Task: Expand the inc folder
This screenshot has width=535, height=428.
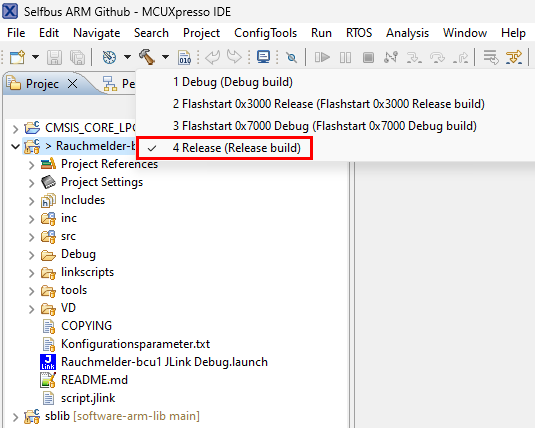Action: 31,219
